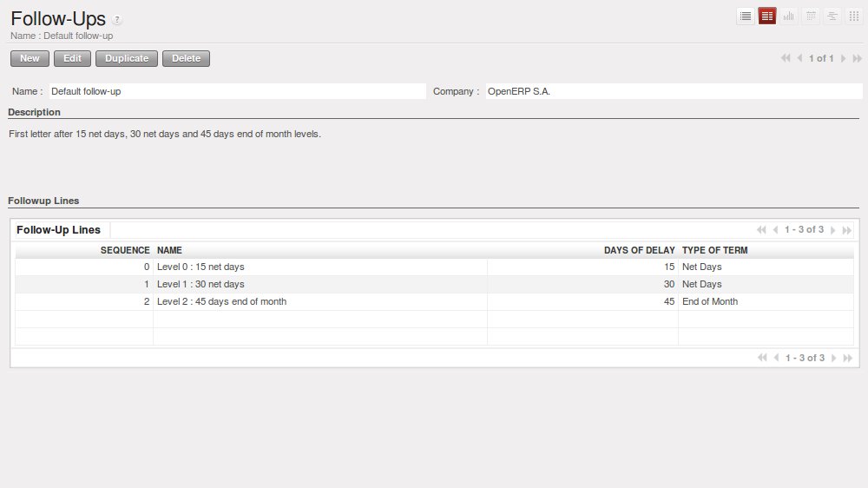Viewport: 868px width, 488px height.
Task: Go to last record using top pager
Action: pos(858,58)
